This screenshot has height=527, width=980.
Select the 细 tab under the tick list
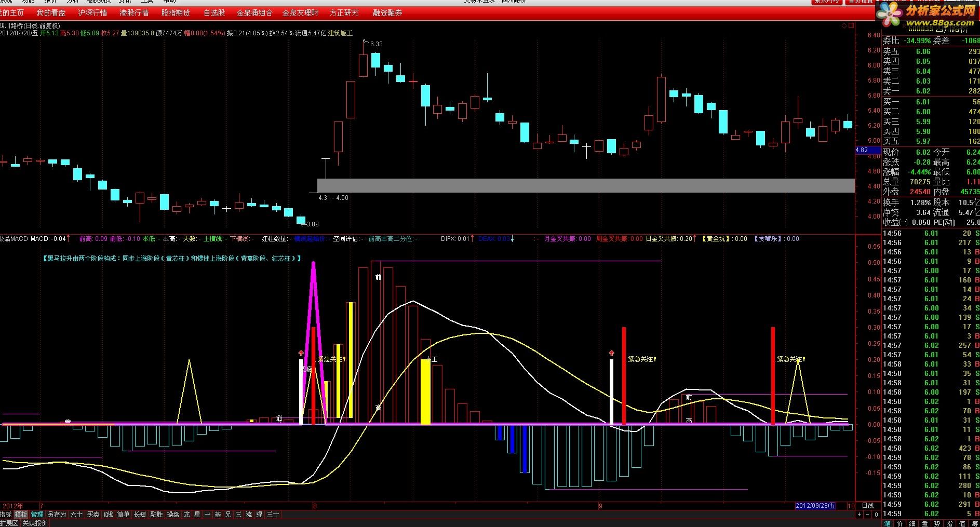912,523
